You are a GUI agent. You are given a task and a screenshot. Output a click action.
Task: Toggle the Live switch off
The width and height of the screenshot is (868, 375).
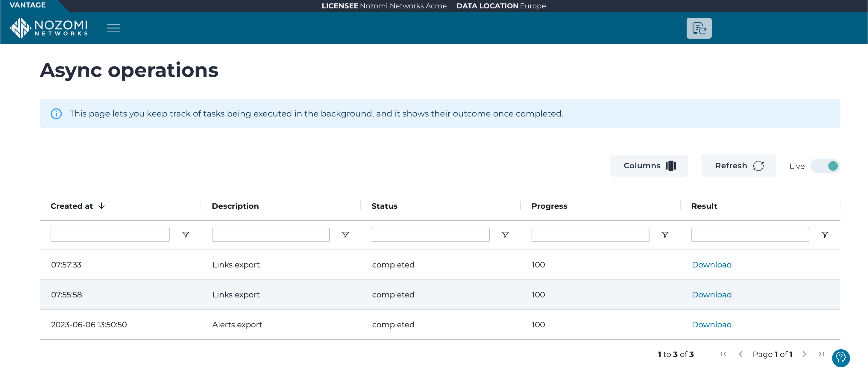tap(825, 166)
